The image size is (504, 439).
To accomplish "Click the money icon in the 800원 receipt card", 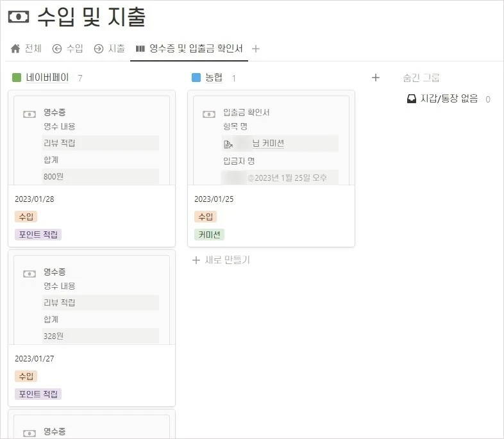I will pos(29,114).
